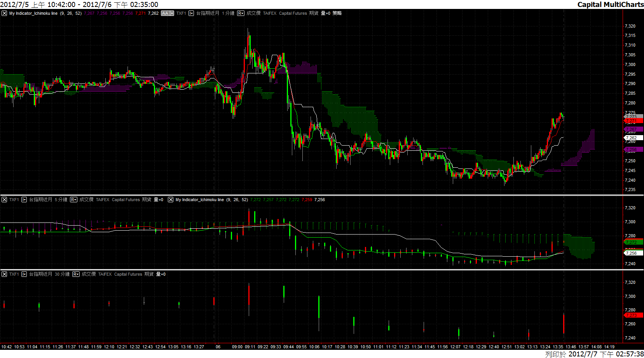Open the AA dropdown arrow in top chart

point(172,13)
